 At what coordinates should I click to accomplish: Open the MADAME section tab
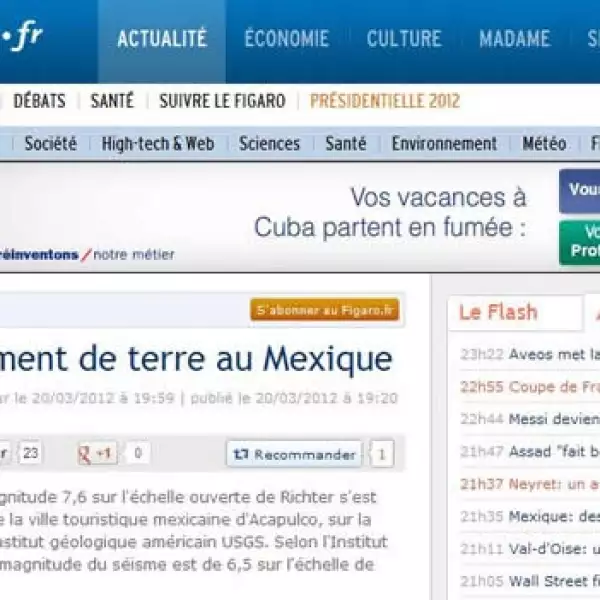[515, 39]
